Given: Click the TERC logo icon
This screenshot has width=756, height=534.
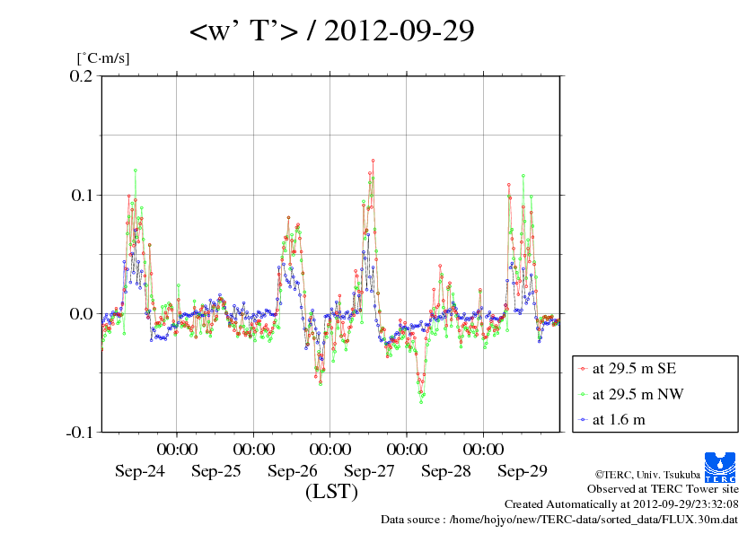Looking at the screenshot, I should coord(720,468).
